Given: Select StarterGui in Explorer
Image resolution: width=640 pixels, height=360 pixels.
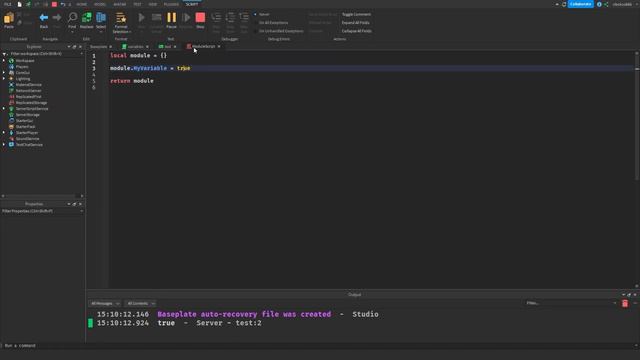Looking at the screenshot, I should (x=24, y=120).
